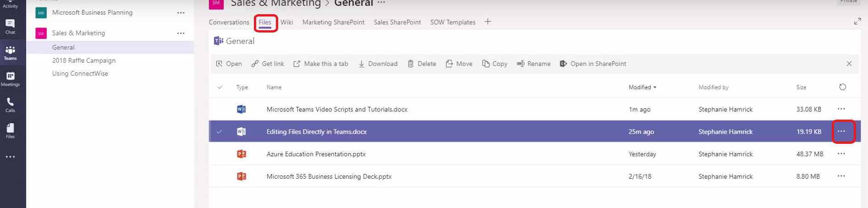This screenshot has height=208, width=868.
Task: Open more options for Editing Files Directly file
Action: [841, 131]
